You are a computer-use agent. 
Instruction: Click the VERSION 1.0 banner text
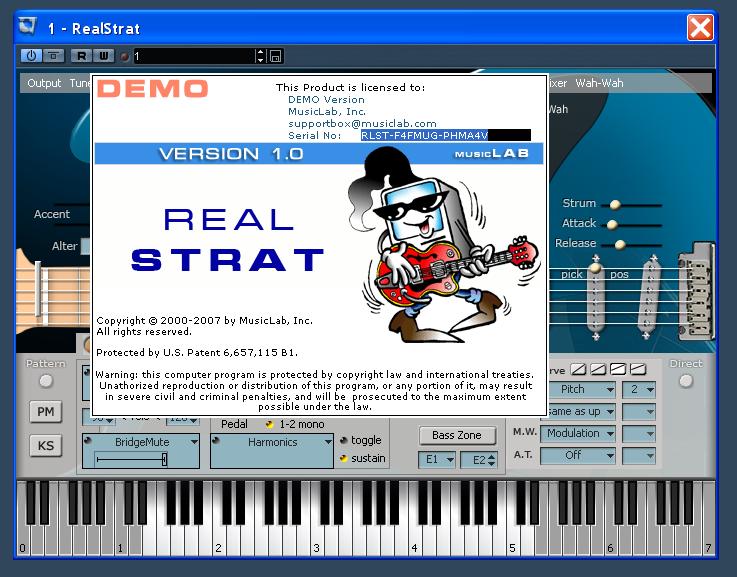click(x=231, y=154)
